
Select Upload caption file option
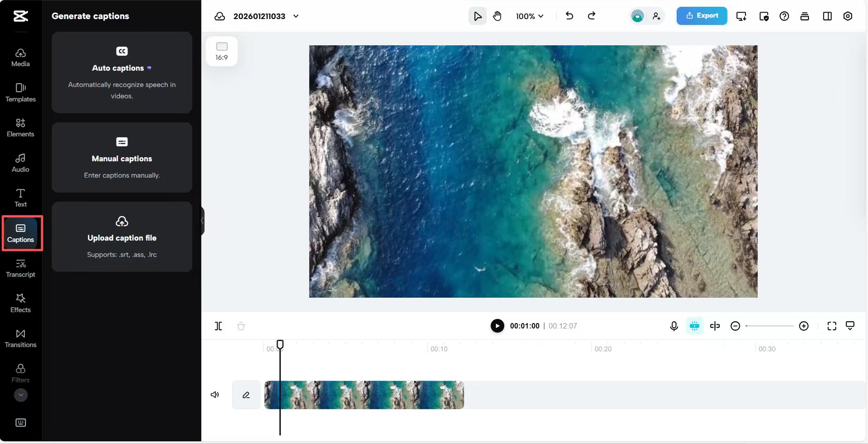tap(122, 237)
